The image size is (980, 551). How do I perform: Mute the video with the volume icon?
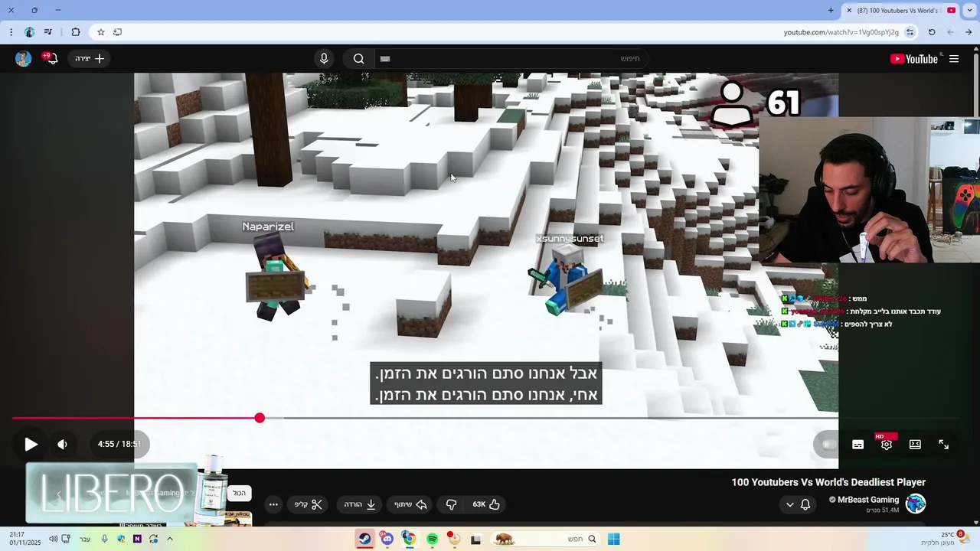coord(63,444)
